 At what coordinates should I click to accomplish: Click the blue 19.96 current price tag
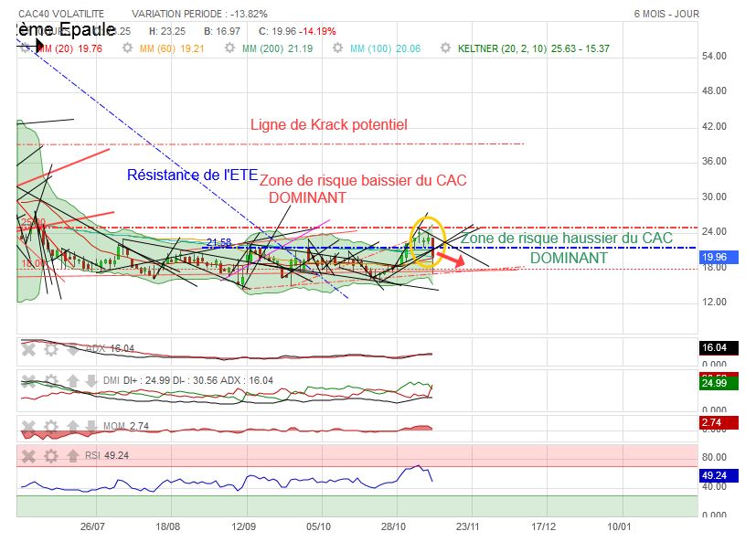[x=719, y=257]
